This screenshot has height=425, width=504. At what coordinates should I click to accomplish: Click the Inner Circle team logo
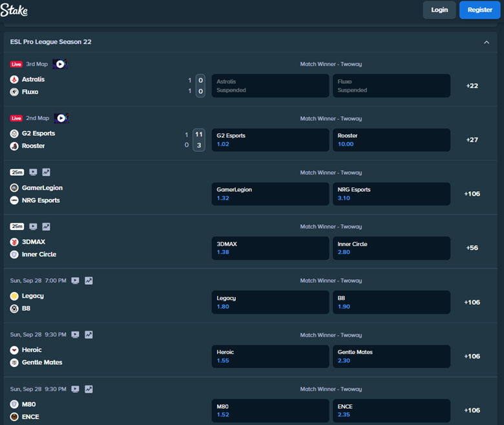click(x=14, y=254)
